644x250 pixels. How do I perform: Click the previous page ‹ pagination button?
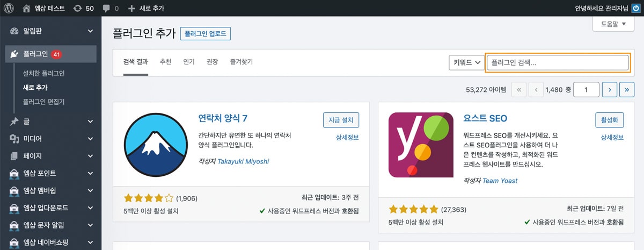(x=536, y=90)
